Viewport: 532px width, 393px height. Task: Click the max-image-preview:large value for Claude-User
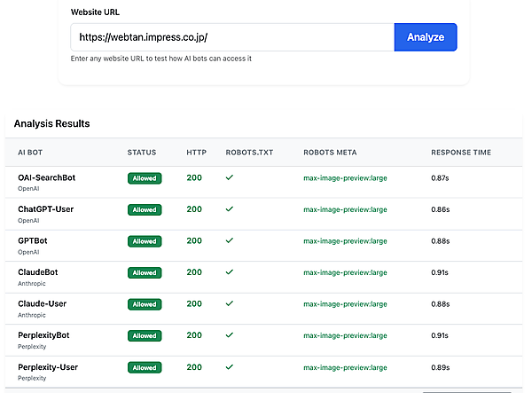(345, 304)
